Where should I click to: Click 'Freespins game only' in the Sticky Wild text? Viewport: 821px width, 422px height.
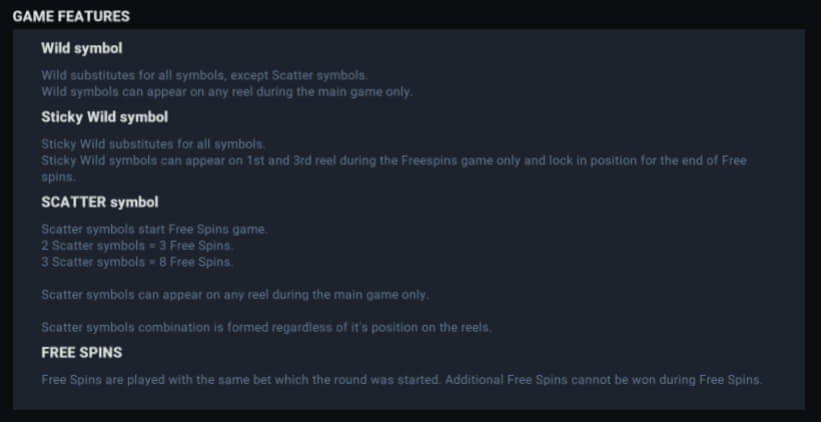[461, 161]
